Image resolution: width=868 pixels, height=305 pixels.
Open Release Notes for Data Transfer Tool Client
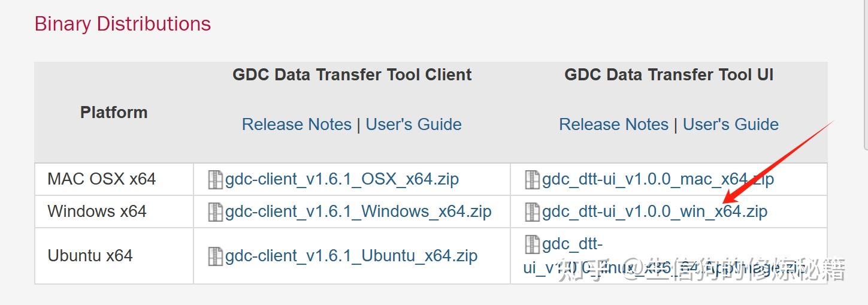(297, 125)
